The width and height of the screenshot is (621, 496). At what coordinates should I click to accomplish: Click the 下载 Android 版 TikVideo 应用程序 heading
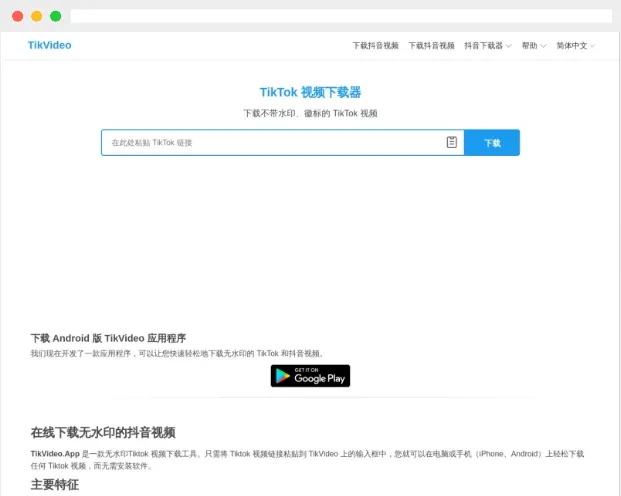tap(108, 338)
